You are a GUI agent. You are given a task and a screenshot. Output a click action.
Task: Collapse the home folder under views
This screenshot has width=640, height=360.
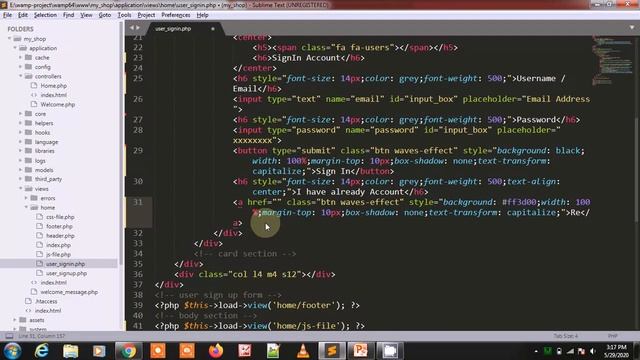[26, 207]
